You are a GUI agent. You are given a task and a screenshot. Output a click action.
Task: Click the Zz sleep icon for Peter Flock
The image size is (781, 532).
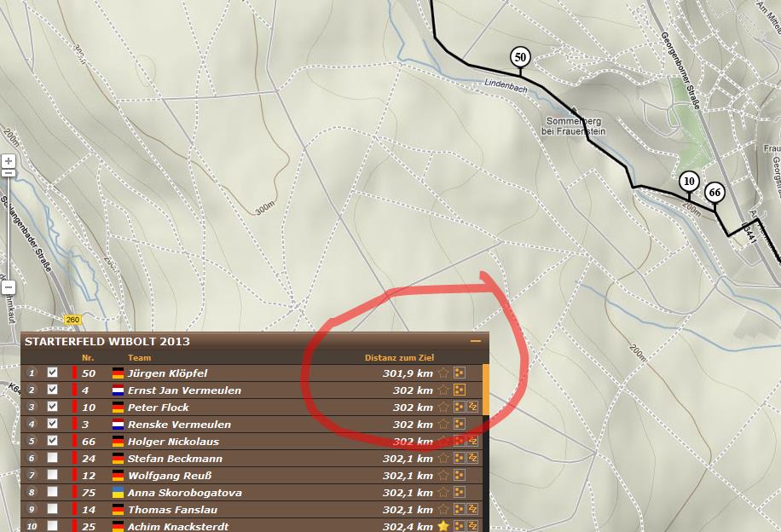click(x=473, y=408)
